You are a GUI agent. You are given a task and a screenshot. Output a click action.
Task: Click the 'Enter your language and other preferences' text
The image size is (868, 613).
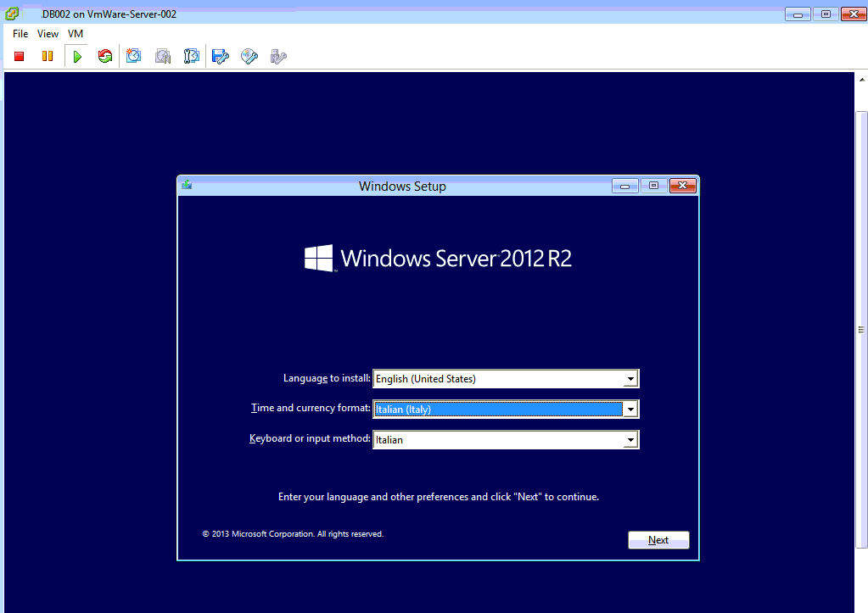[x=439, y=497]
